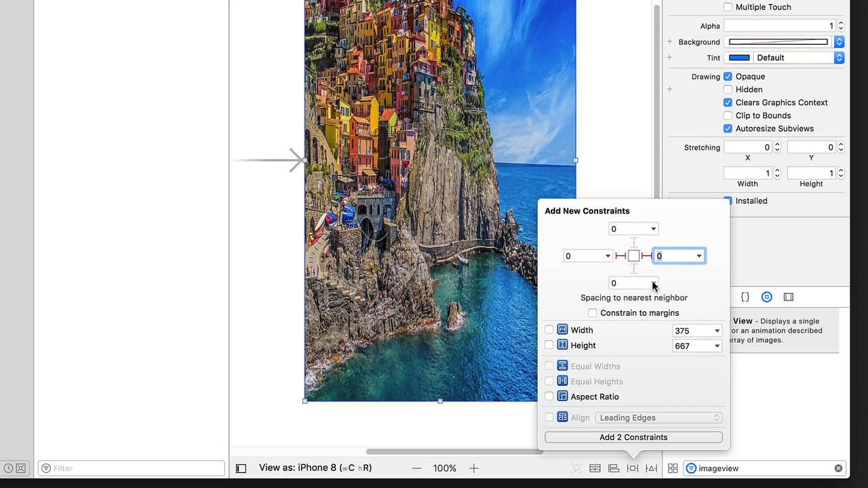This screenshot has width=868, height=488.
Task: Open the Height value dropdown arrow
Action: pos(717,346)
